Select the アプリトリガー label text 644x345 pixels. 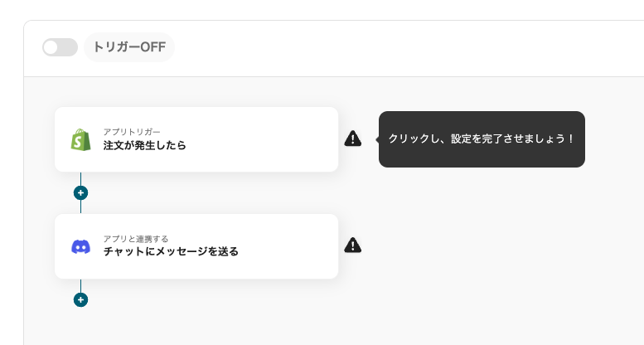click(x=131, y=132)
